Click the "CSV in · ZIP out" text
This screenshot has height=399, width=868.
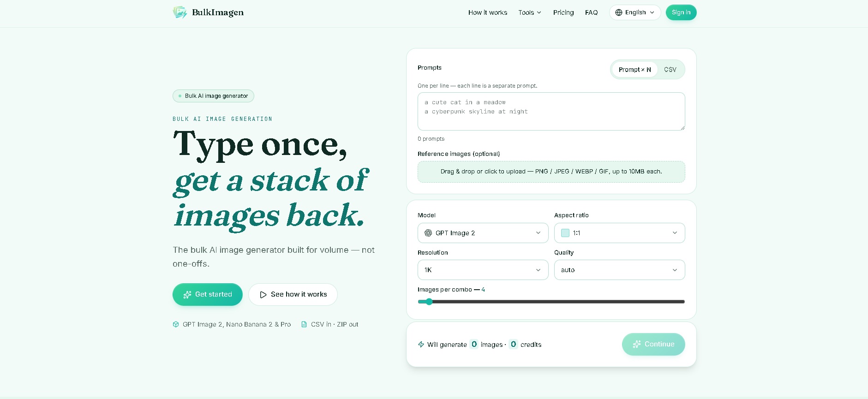pos(335,324)
